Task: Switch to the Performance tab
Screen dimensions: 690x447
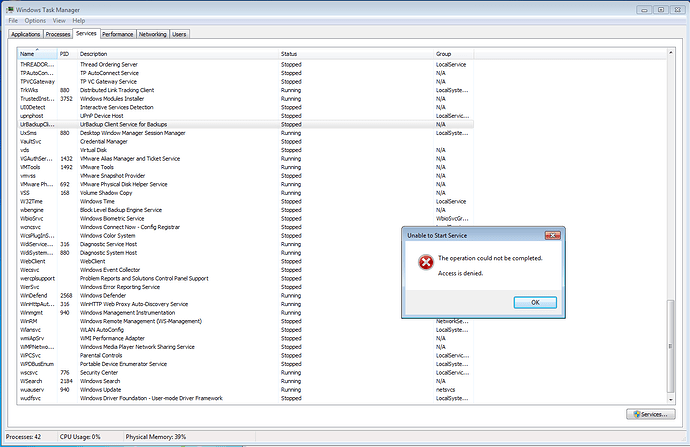Action: pyautogui.click(x=117, y=34)
